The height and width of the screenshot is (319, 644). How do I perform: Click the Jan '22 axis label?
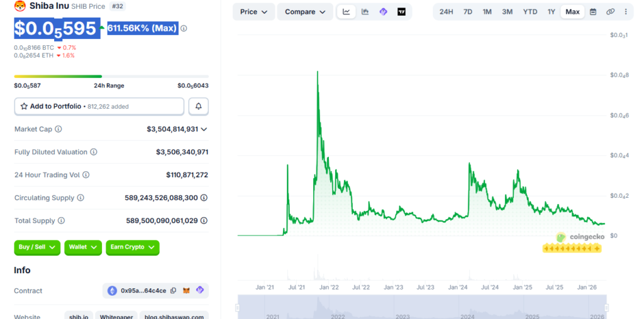tap(329, 288)
